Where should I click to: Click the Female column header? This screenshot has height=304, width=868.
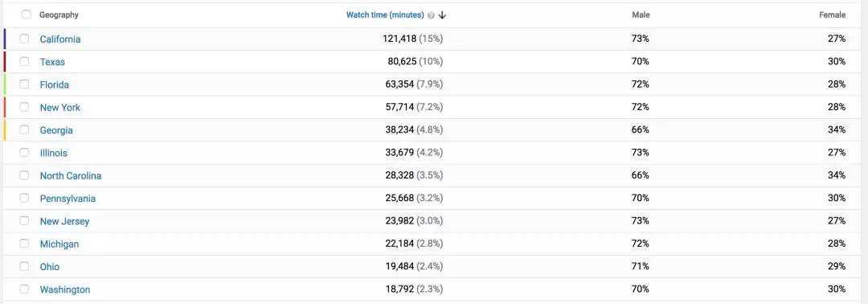tap(832, 15)
